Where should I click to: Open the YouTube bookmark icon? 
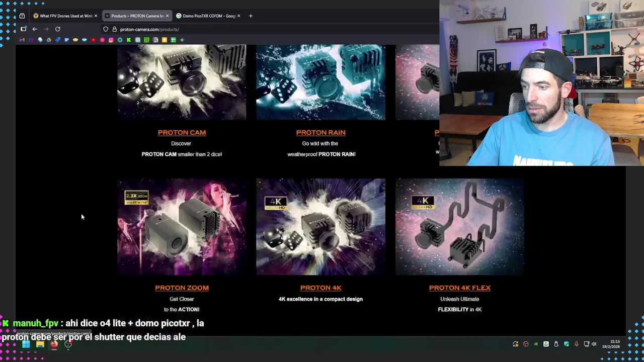click(x=93, y=40)
